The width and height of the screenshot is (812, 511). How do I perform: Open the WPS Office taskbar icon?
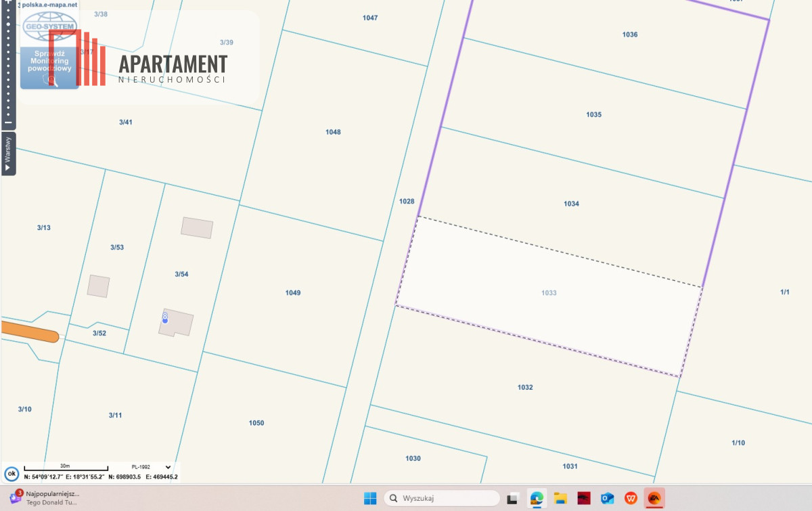631,499
